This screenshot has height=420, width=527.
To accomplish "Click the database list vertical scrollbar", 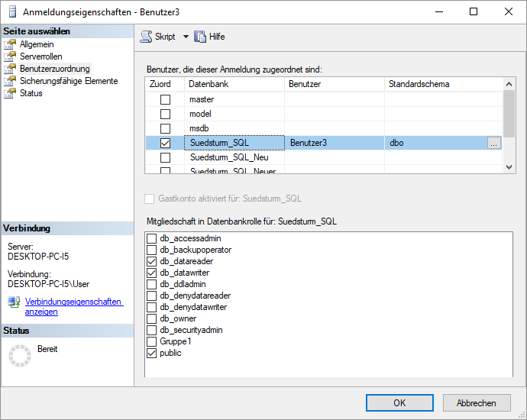I will 509,115.
